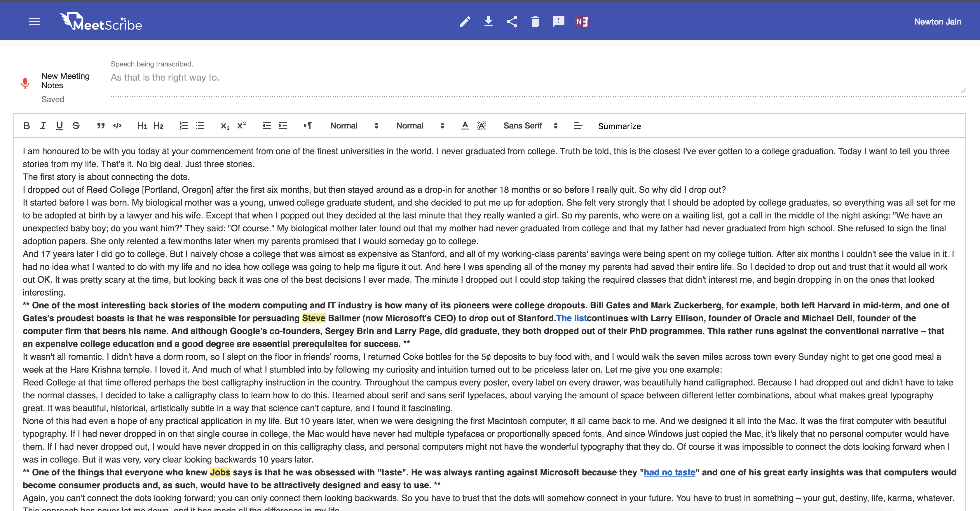This screenshot has height=511, width=980.
Task: Toggle italic formatting
Action: [x=43, y=126]
